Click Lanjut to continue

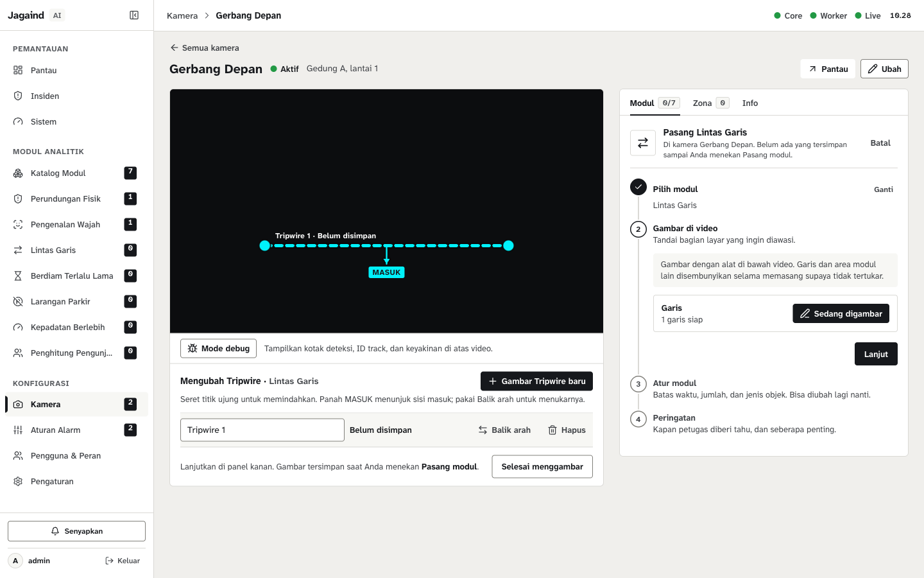(876, 354)
